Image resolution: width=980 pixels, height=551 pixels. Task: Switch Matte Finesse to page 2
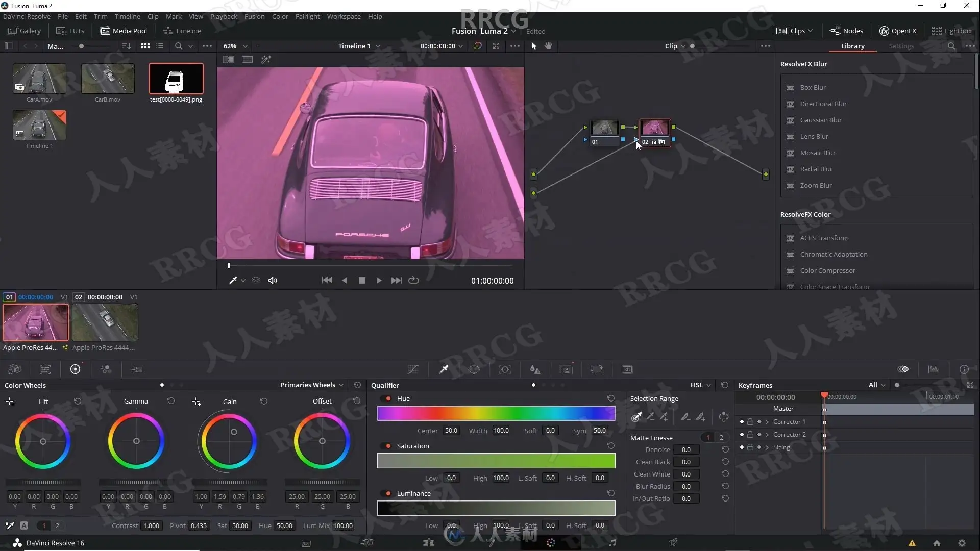[x=721, y=438]
